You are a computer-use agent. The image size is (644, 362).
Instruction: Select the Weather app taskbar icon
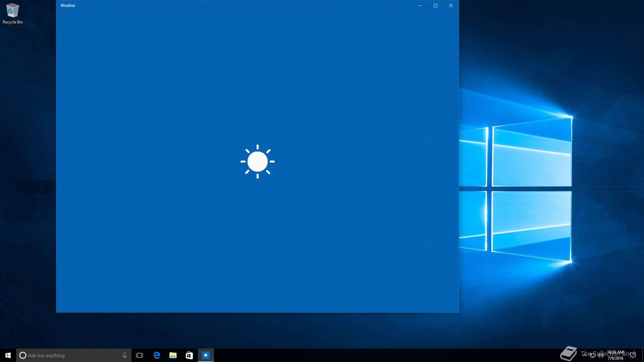(206, 355)
